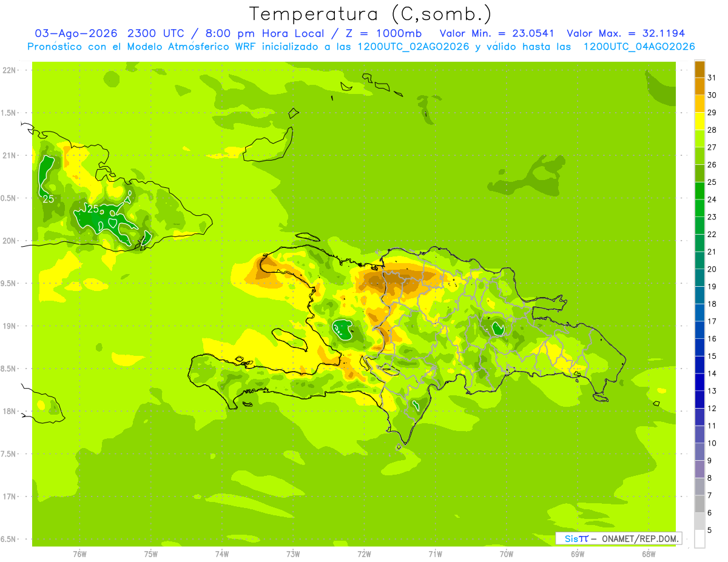The image size is (728, 562).
Task: Click the "70W" longitude axis label
Action: (507, 554)
